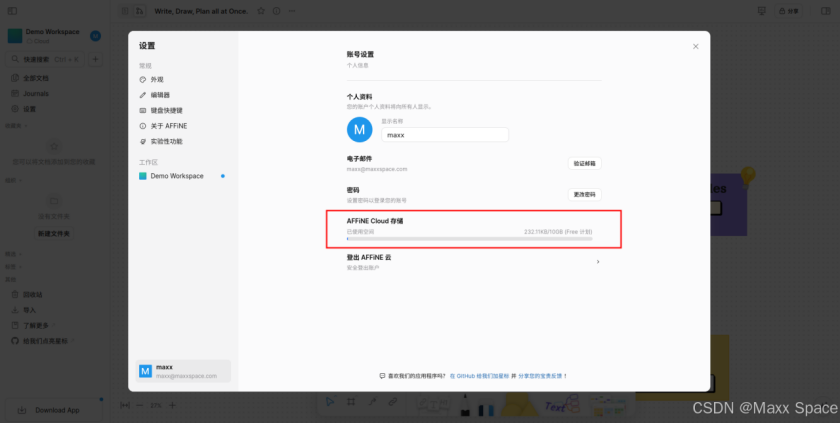This screenshot has height=423, width=840.
Task: Switch to page mode icon
Action: pos(125,11)
